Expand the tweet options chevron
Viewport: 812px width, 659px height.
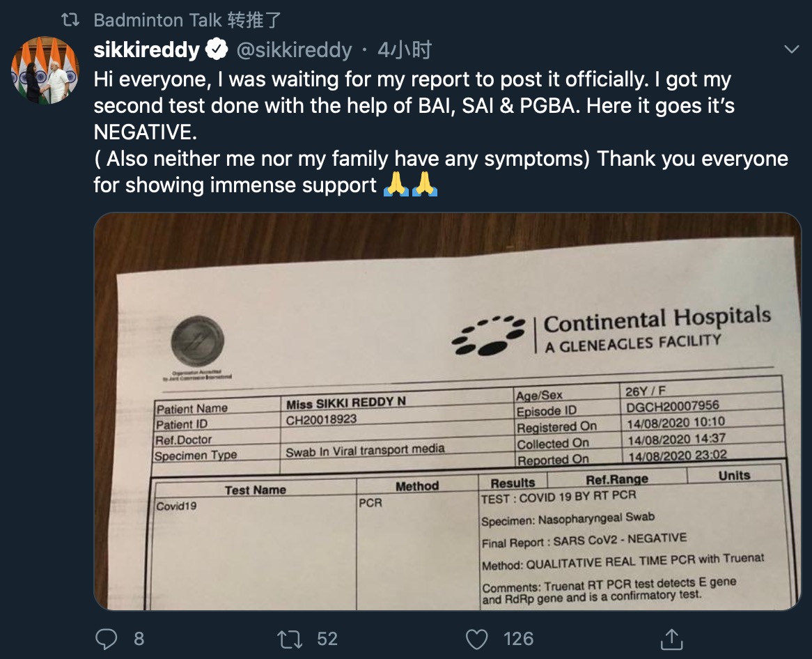792,49
